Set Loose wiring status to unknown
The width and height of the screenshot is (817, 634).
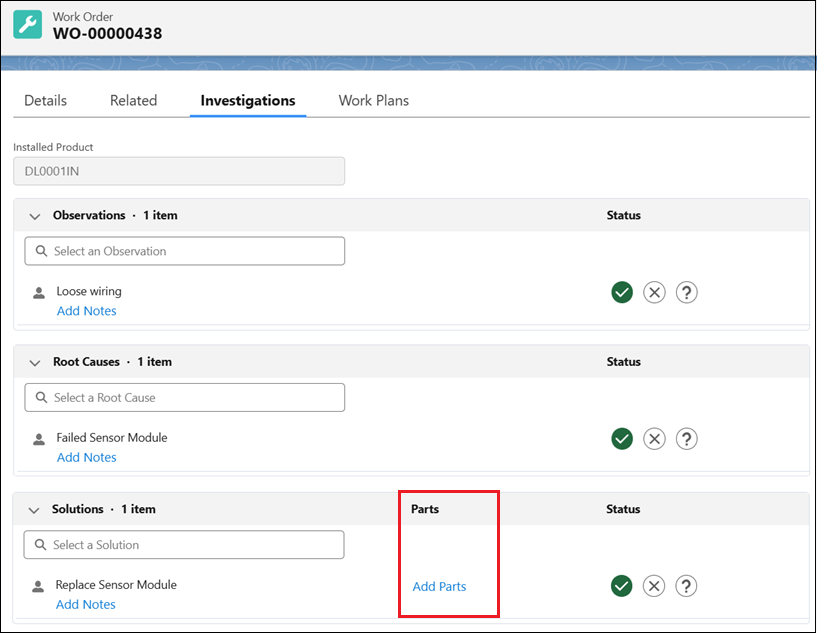coord(687,292)
